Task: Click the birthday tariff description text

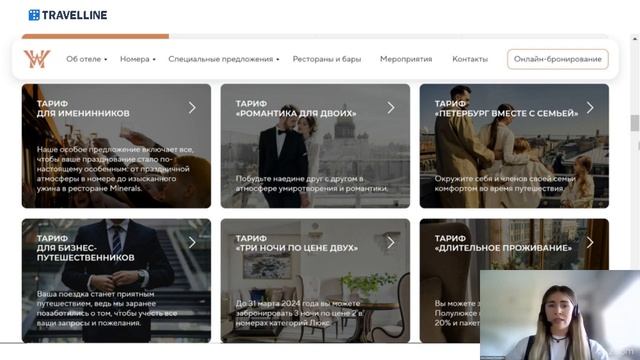Action: [115, 169]
